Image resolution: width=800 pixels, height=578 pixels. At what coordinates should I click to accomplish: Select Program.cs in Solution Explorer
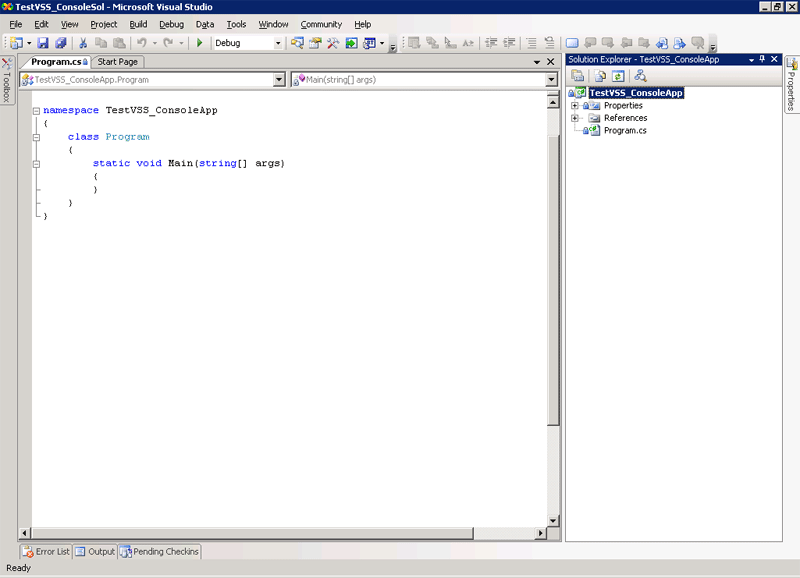point(625,131)
